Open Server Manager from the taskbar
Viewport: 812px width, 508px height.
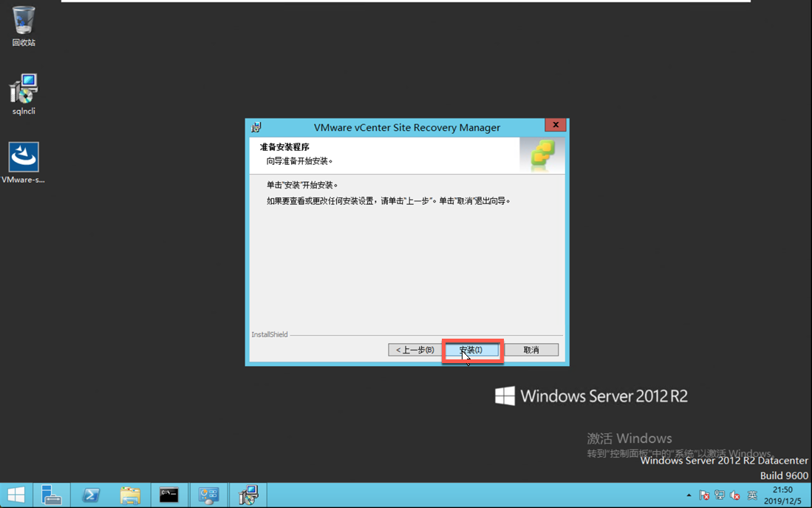click(x=51, y=495)
